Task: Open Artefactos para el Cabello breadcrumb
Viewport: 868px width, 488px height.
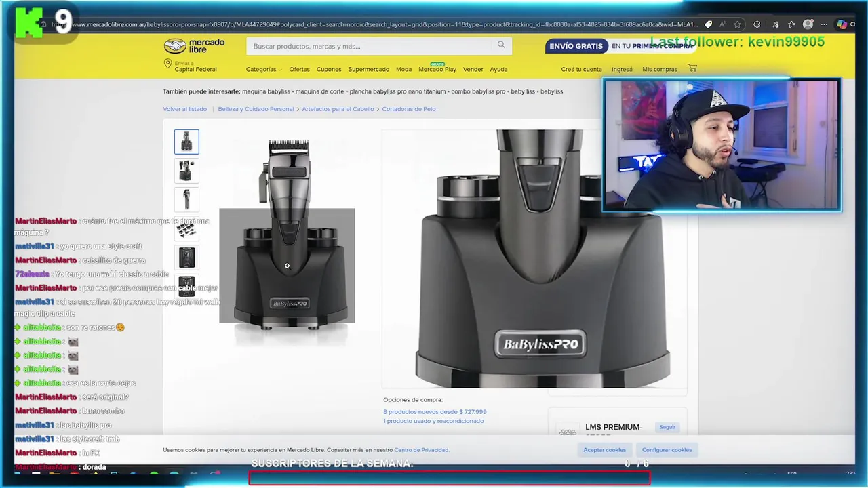Action: (x=338, y=109)
